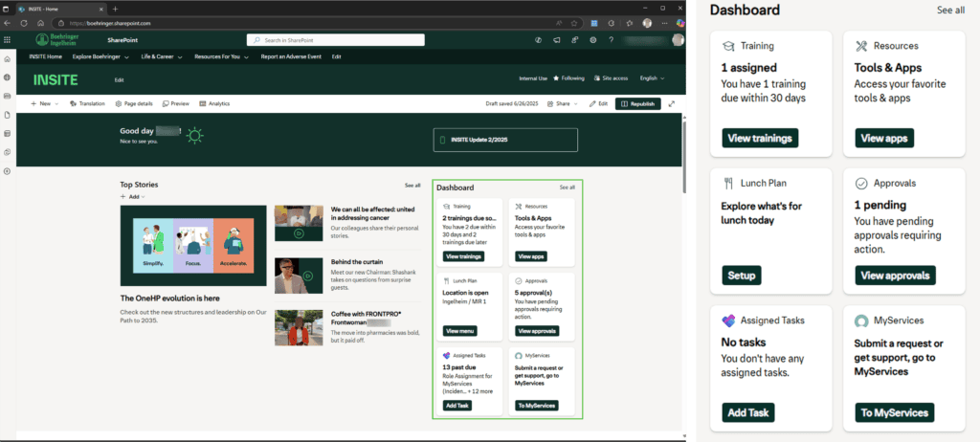Toggle the Following star for the site

(x=568, y=78)
